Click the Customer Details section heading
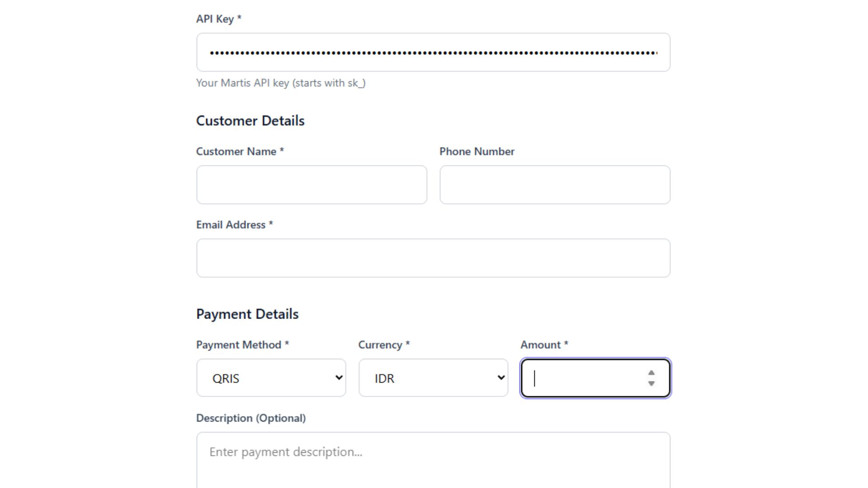 click(250, 121)
